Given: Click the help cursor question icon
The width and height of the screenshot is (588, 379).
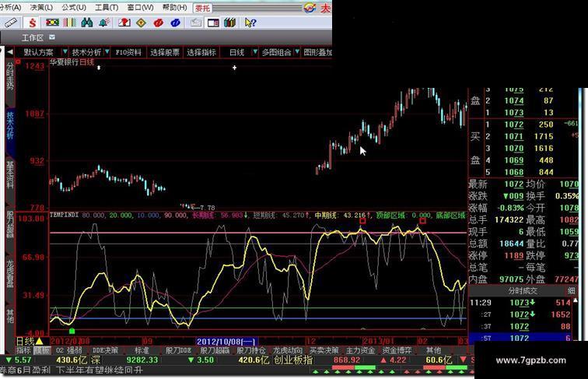Looking at the screenshot, I should pyautogui.click(x=250, y=23).
